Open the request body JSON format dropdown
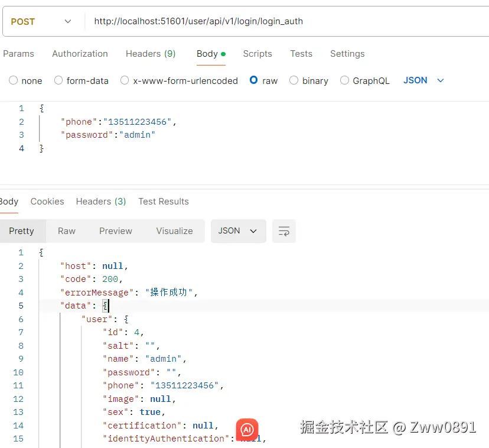The height and width of the screenshot is (448, 489). 423,80
